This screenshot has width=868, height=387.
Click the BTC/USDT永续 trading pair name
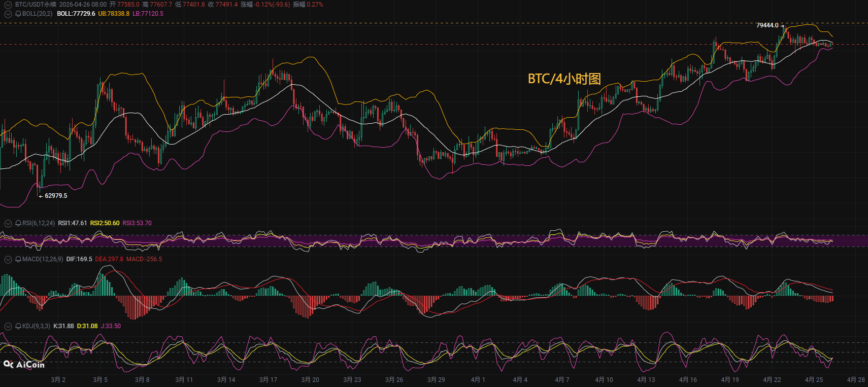tap(36, 5)
